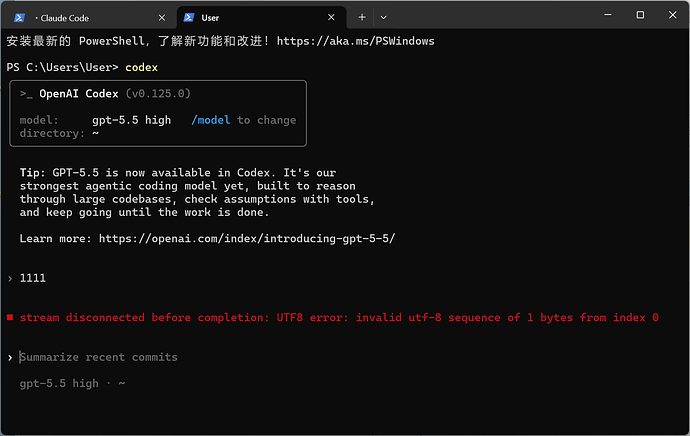Click the 'Tip:' label text
Image resolution: width=690 pixels, height=436 pixels.
[x=32, y=172]
